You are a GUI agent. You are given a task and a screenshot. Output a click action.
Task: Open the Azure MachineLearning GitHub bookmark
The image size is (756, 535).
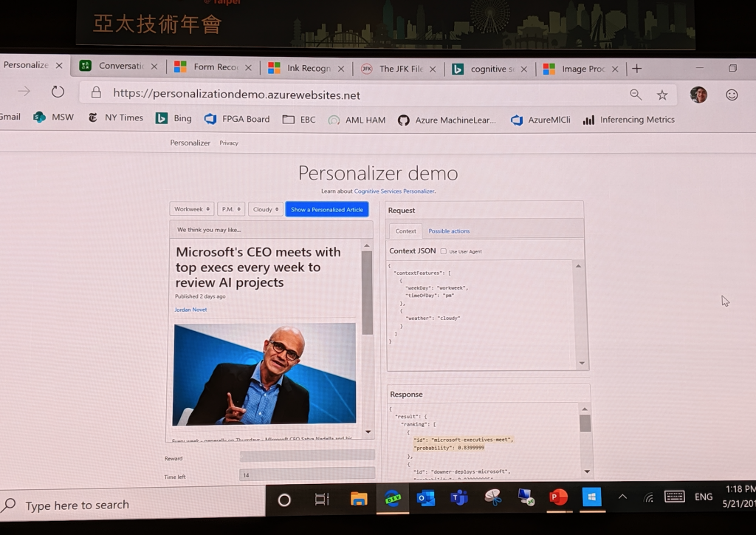(x=447, y=120)
